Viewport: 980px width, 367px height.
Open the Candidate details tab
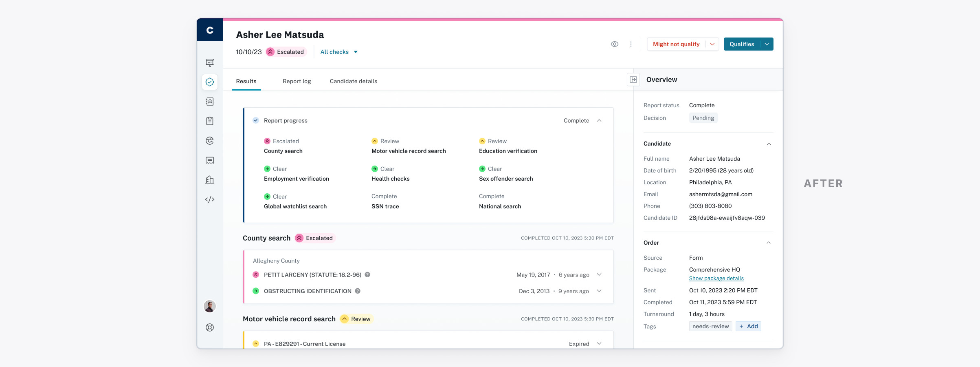353,81
